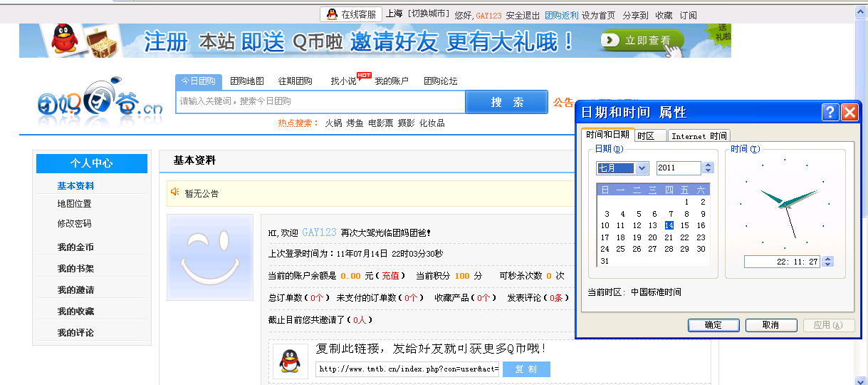
Task: Click the smiley face avatar image
Action: pyautogui.click(x=209, y=257)
